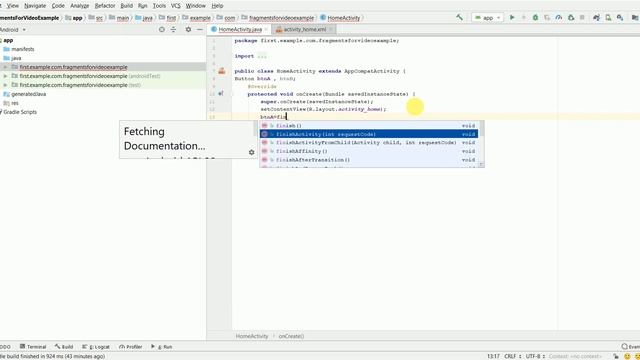Open the app run configuration dropdown
This screenshot has width=640, height=360.
click(487, 18)
